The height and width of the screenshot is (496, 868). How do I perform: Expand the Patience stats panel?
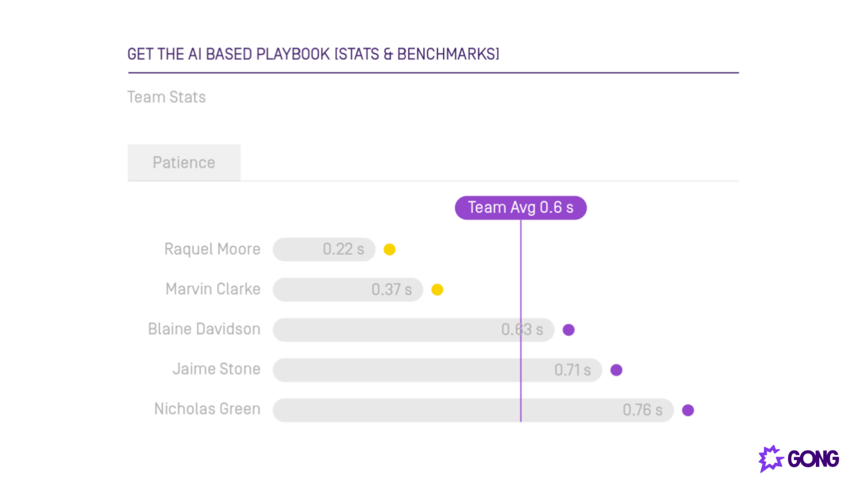click(x=183, y=162)
